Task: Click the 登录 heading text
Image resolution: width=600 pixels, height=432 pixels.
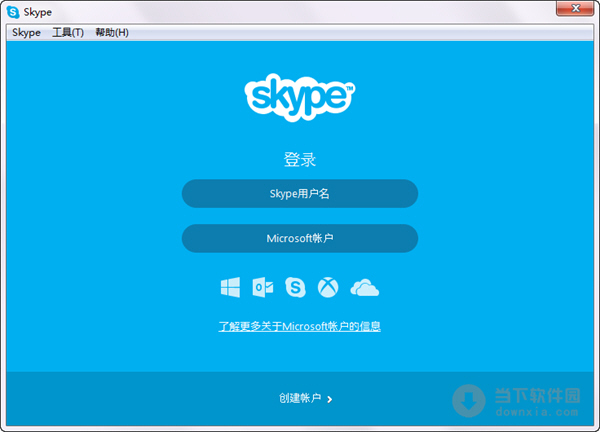Action: pos(300,160)
